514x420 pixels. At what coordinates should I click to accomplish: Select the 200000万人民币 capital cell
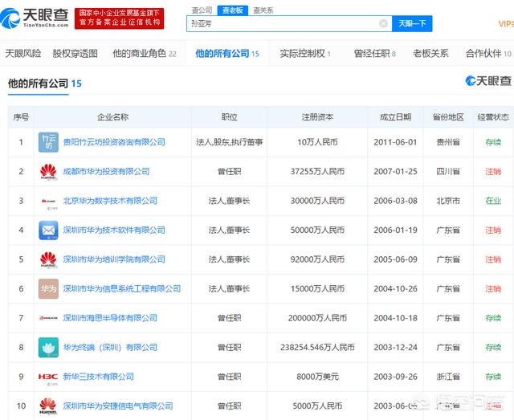click(317, 318)
